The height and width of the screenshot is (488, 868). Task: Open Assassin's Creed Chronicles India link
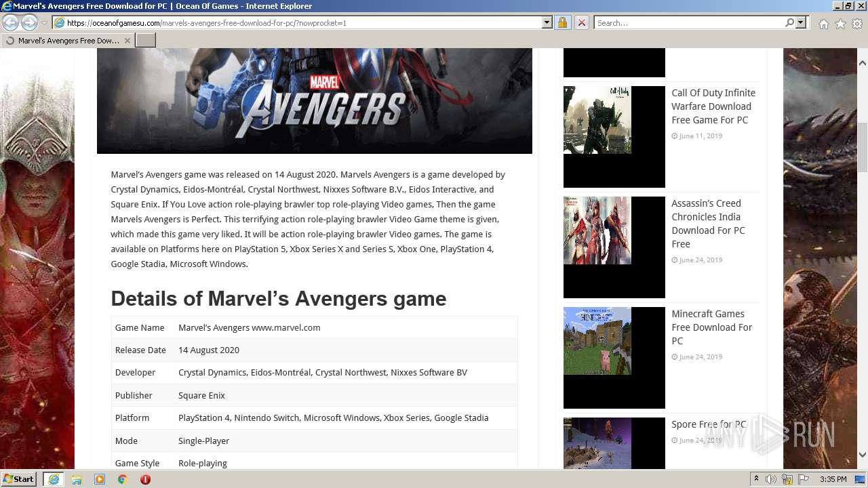(x=708, y=224)
